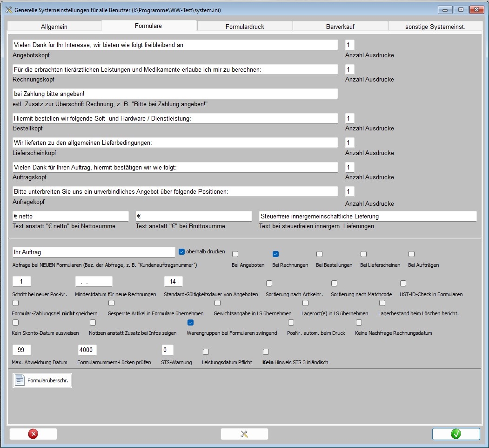Viewport: 489px width, 448px height.
Task: Click the Max. Abweichung Datum field
Action: (21, 350)
